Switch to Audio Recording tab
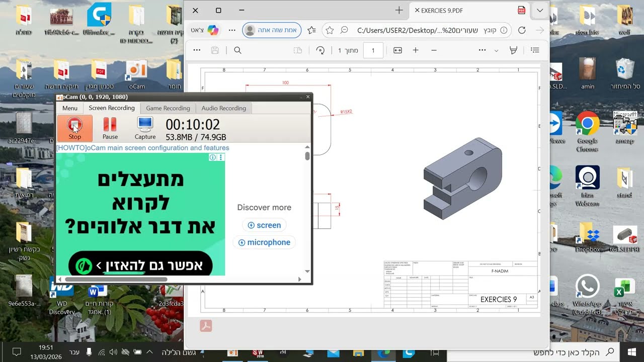This screenshot has width=644, height=362. point(223,108)
